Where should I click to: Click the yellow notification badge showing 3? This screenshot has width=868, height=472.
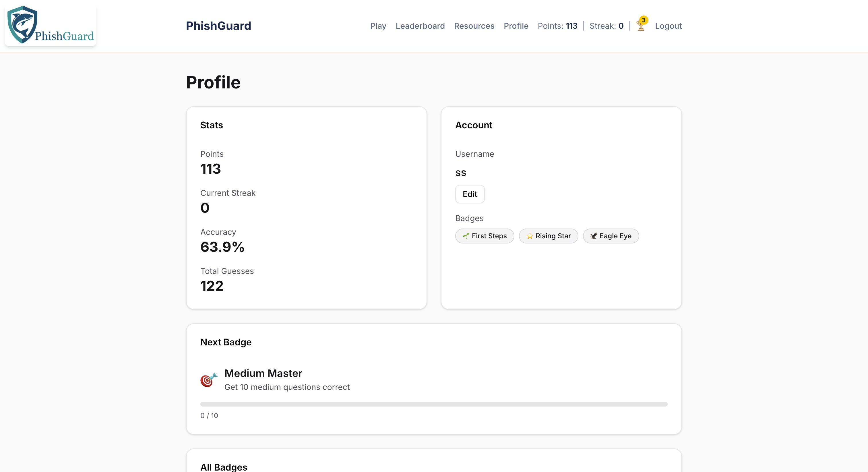tap(644, 20)
